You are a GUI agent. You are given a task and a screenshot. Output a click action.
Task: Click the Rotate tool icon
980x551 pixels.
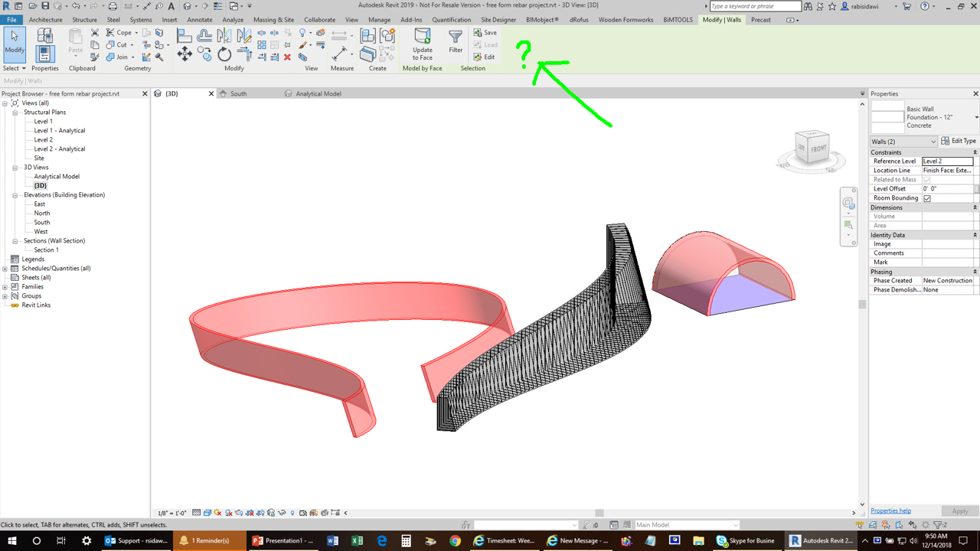(x=224, y=54)
